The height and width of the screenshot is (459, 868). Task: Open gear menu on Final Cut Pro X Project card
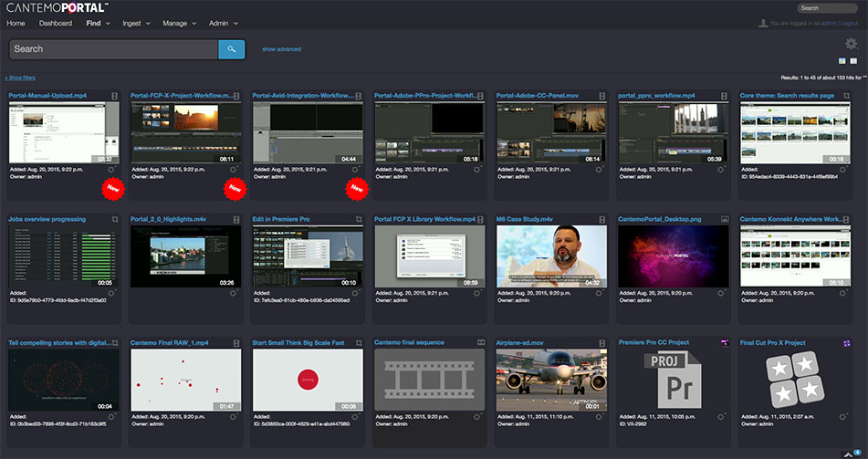pyautogui.click(x=842, y=416)
